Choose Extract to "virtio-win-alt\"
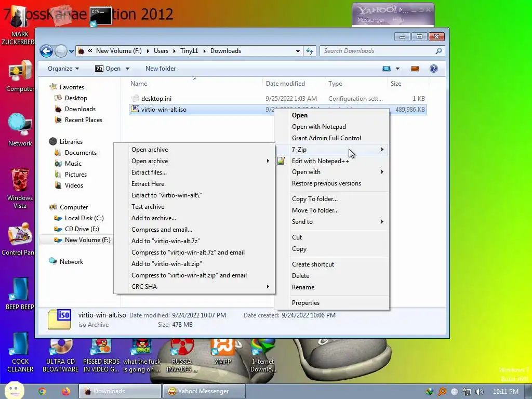 (194, 195)
